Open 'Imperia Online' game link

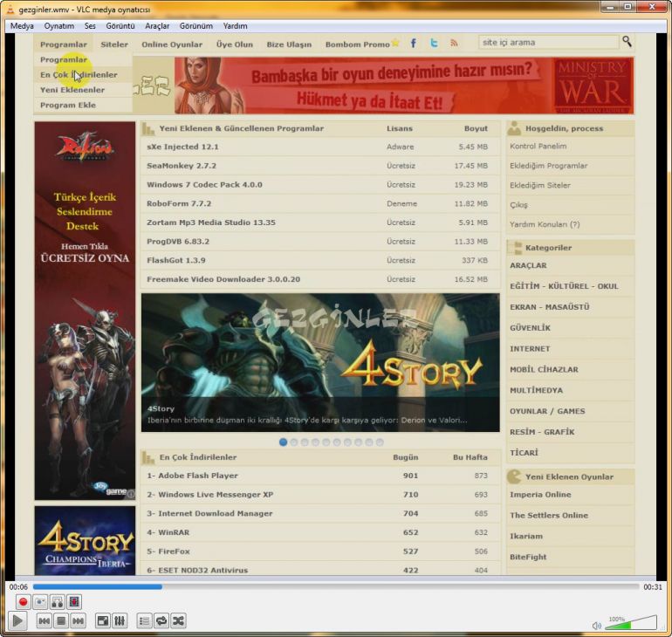click(x=540, y=495)
